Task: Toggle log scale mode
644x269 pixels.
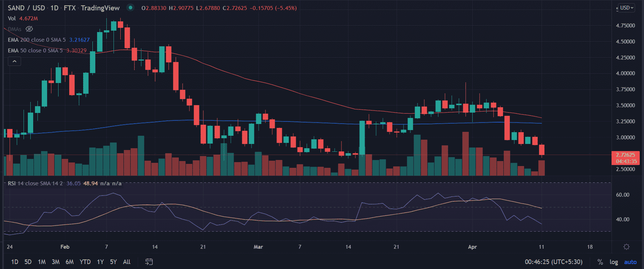Action: coord(614,262)
